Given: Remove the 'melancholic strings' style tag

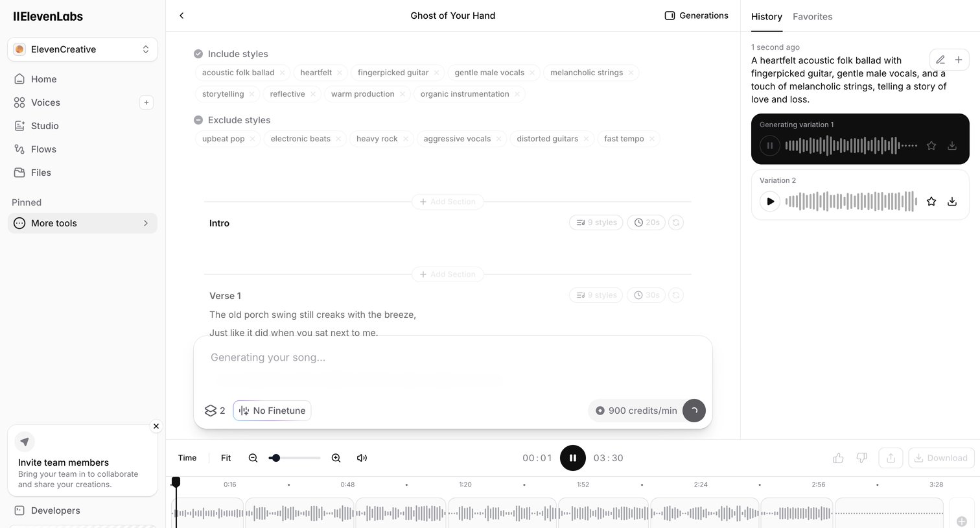Looking at the screenshot, I should (631, 73).
